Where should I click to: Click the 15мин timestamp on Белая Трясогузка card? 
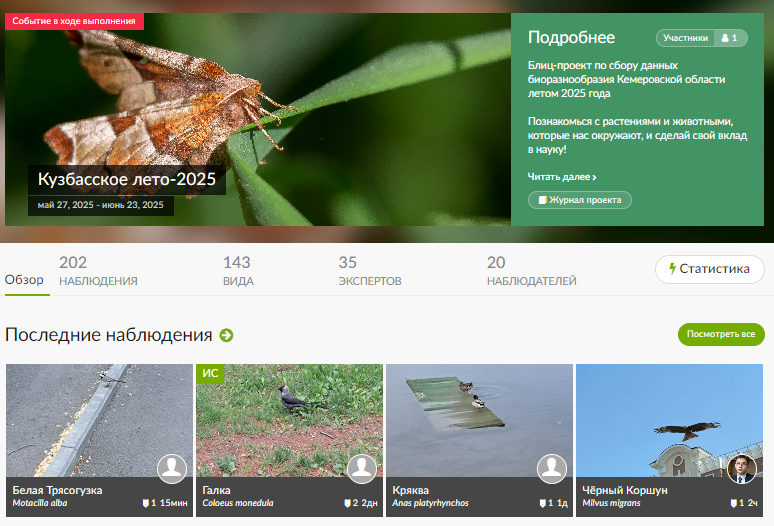pyautogui.click(x=173, y=503)
